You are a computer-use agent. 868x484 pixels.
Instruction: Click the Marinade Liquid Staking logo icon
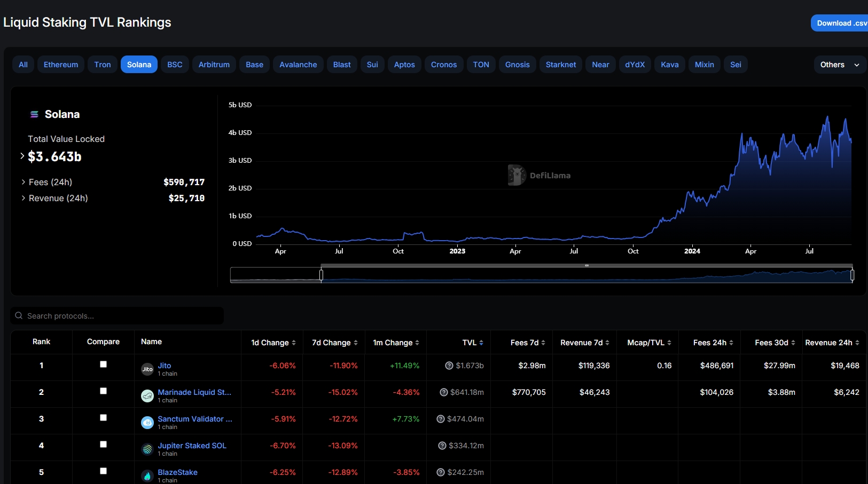click(x=147, y=396)
